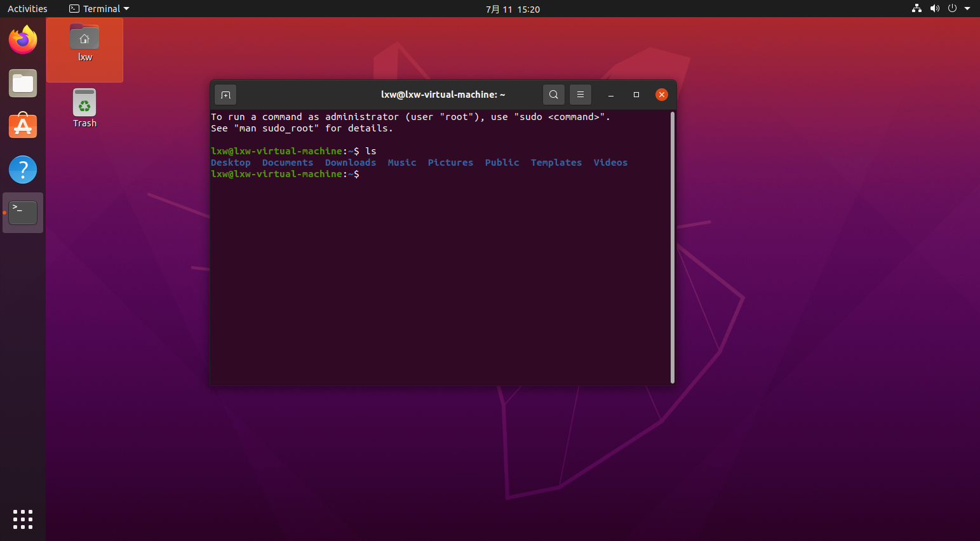Viewport: 980px width, 541px height.
Task: Minimize the terminal window
Action: point(611,95)
